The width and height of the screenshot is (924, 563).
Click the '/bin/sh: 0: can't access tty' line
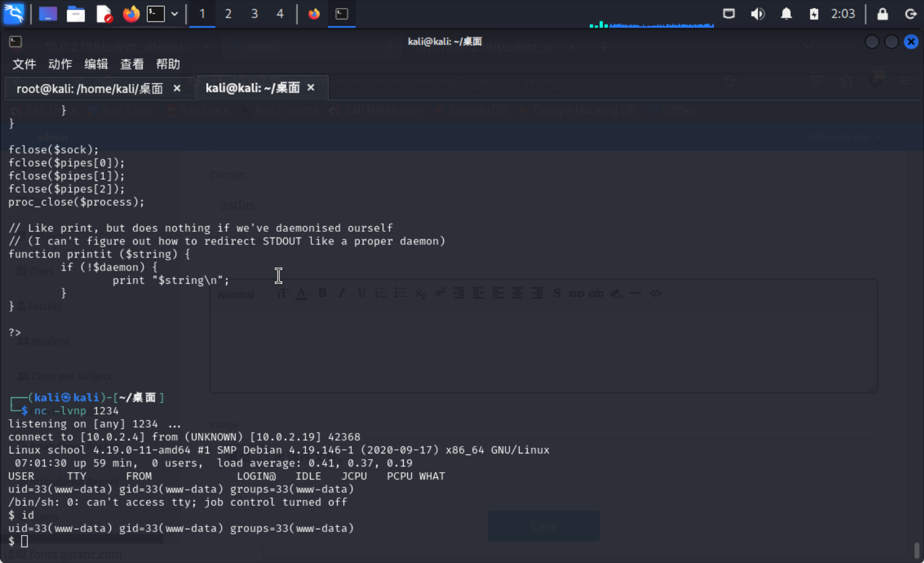tap(178, 502)
